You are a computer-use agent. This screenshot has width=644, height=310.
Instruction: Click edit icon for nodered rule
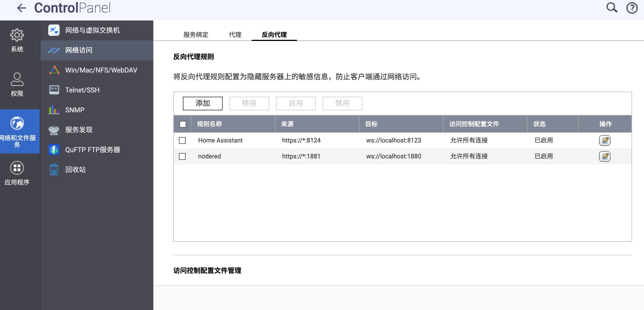coord(605,156)
